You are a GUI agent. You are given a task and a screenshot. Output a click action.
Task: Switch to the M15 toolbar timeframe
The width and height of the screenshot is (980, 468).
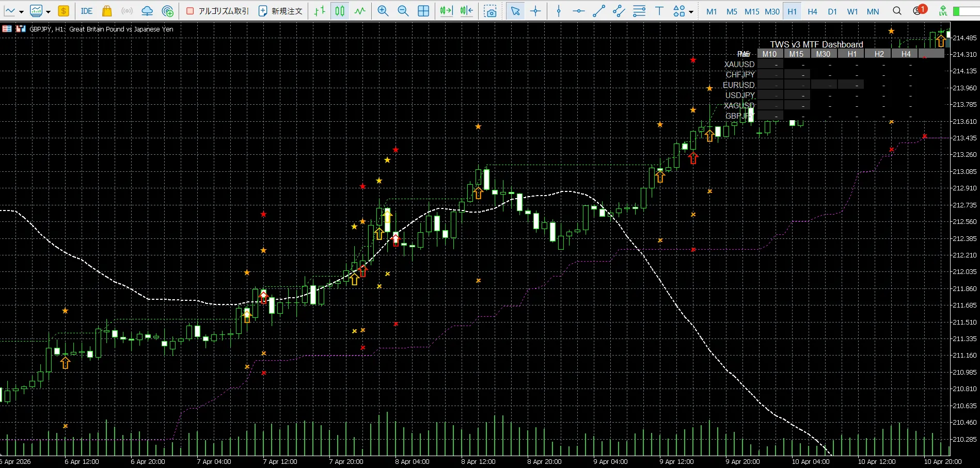tap(752, 11)
